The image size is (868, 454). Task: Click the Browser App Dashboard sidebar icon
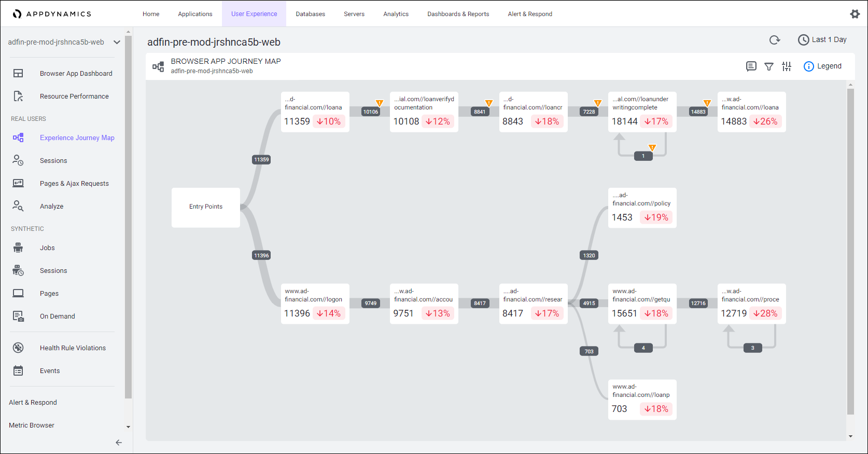[18, 73]
